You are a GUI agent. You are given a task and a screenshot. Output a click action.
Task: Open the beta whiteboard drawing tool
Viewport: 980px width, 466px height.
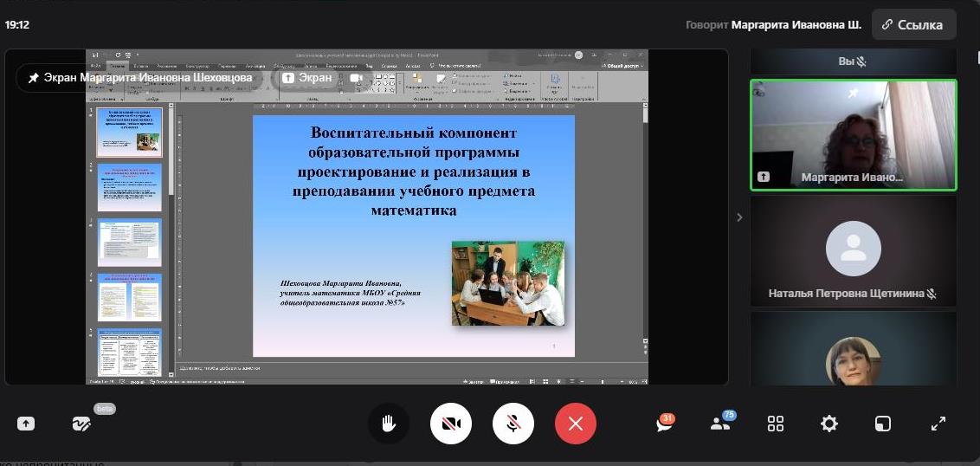tap(81, 424)
